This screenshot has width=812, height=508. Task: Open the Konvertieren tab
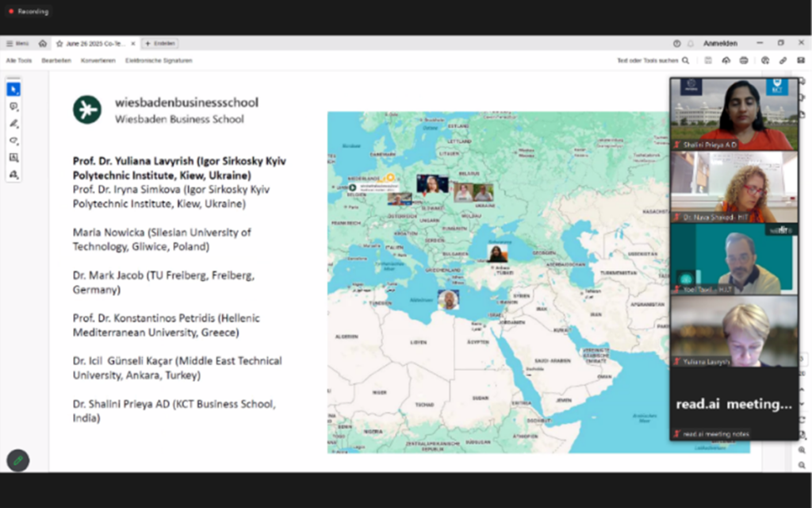point(98,60)
